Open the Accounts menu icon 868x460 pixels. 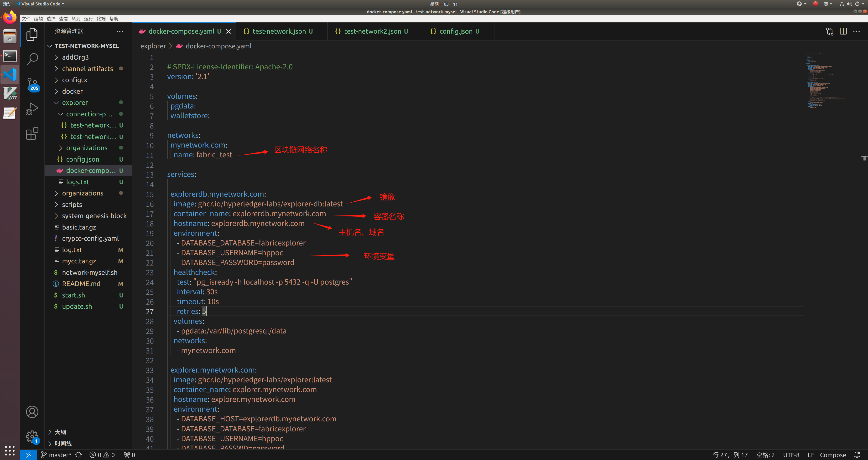[x=32, y=412]
